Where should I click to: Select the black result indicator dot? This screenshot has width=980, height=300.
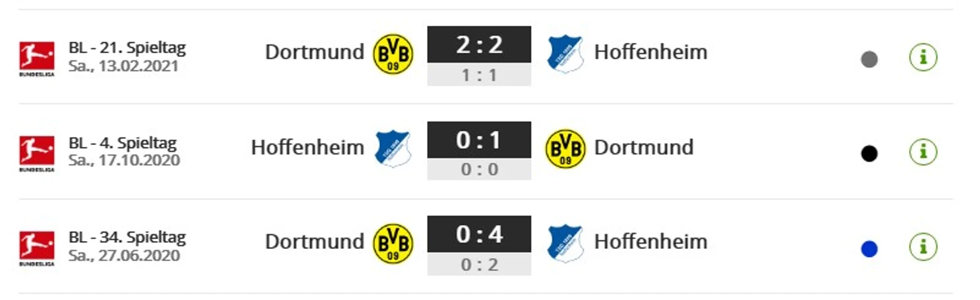(869, 154)
